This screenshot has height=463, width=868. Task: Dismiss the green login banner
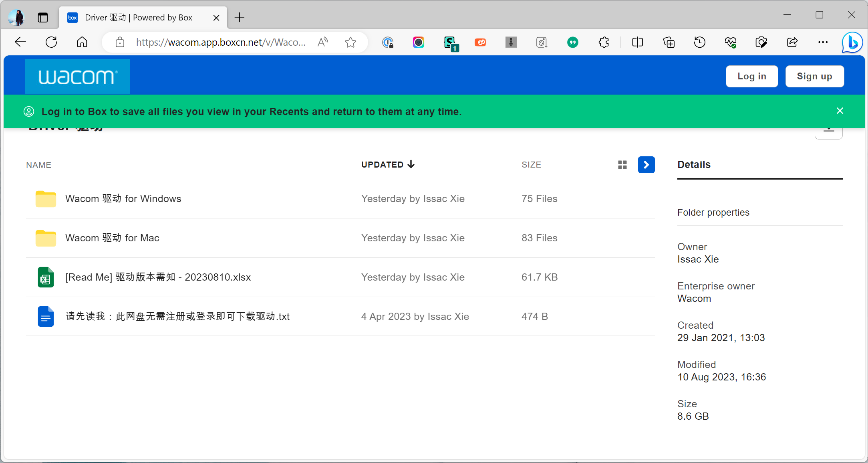(840, 111)
